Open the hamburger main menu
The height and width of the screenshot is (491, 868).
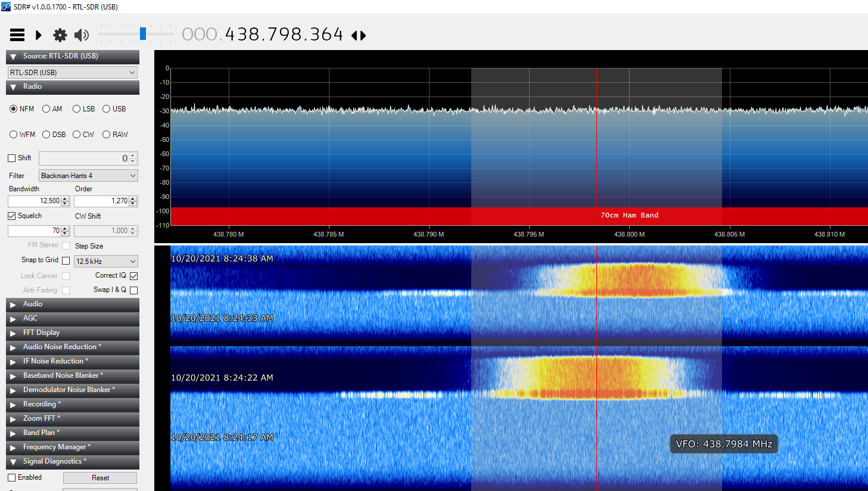(x=17, y=35)
